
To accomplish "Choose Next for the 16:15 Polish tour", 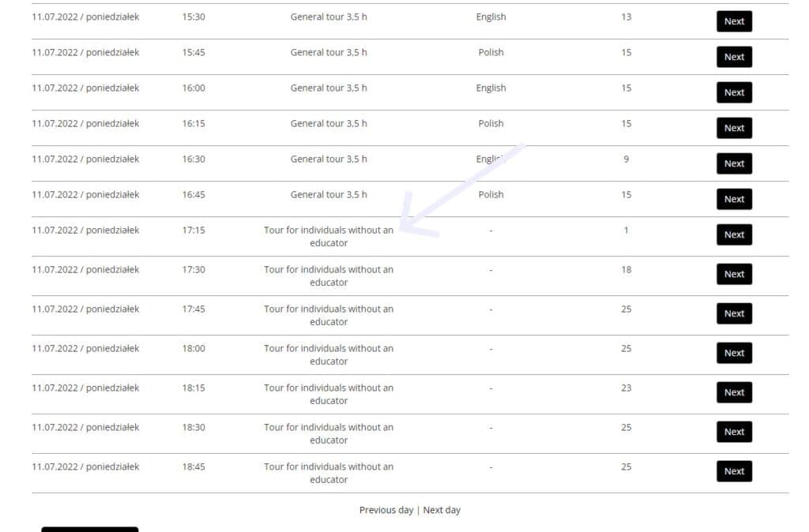I will [734, 128].
